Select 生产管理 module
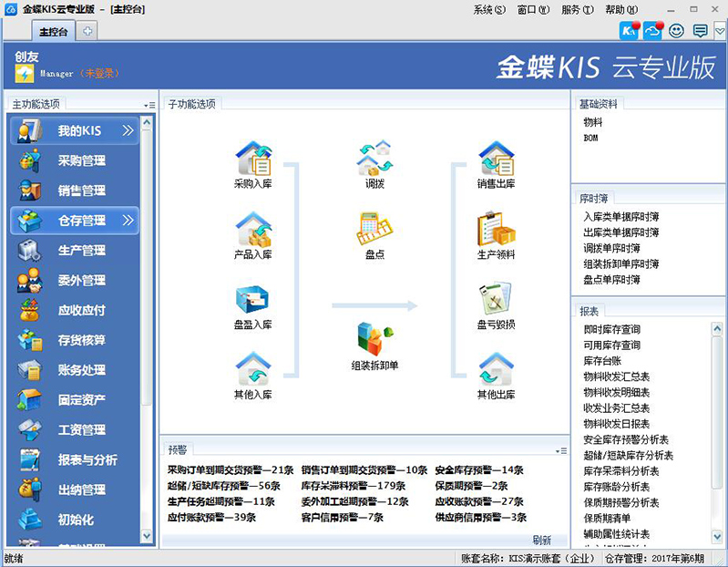This screenshot has width=728, height=567. (75, 251)
